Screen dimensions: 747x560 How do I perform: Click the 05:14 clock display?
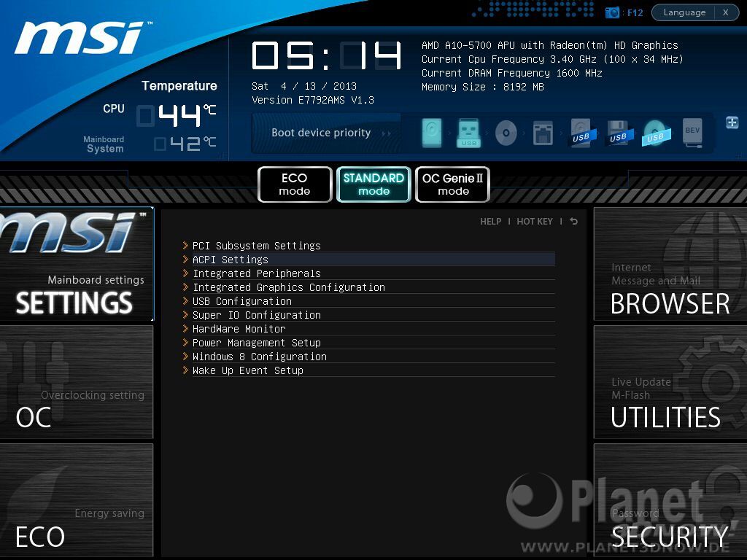(x=326, y=55)
